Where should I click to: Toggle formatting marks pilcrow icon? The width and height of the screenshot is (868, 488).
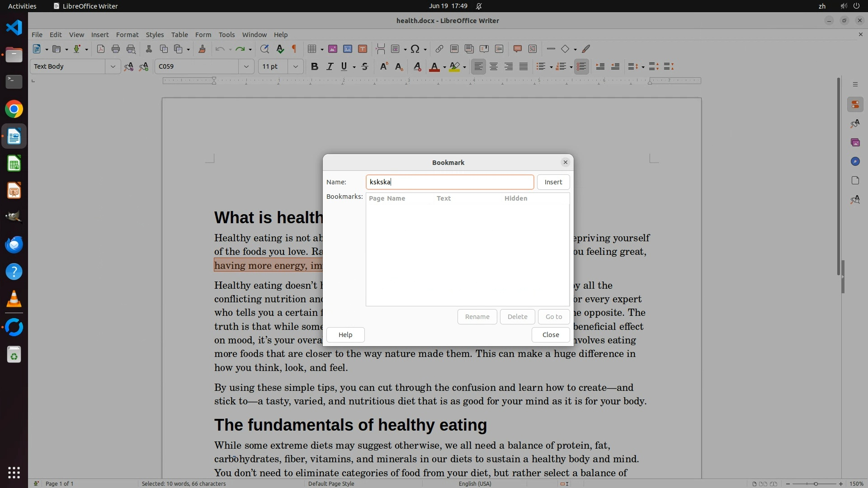point(294,49)
